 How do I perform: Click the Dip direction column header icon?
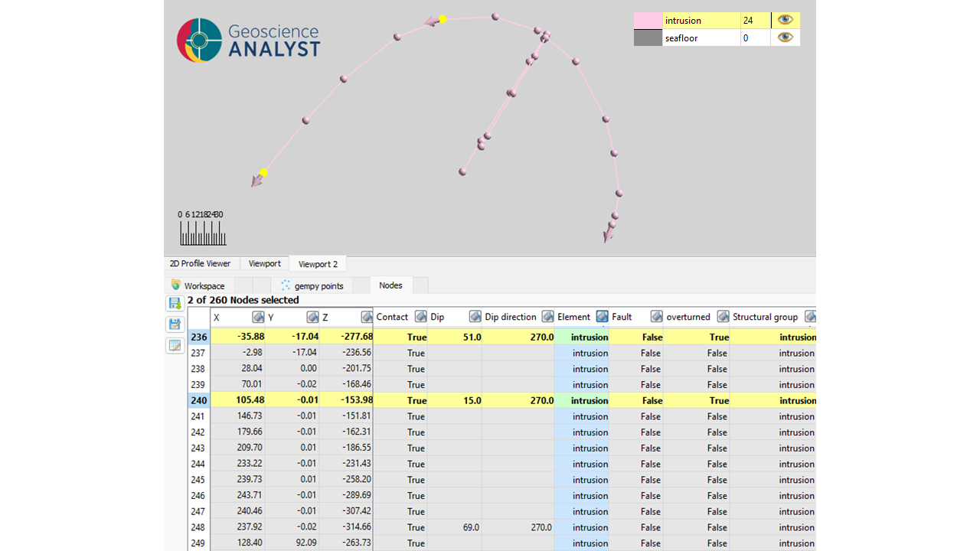tap(547, 317)
